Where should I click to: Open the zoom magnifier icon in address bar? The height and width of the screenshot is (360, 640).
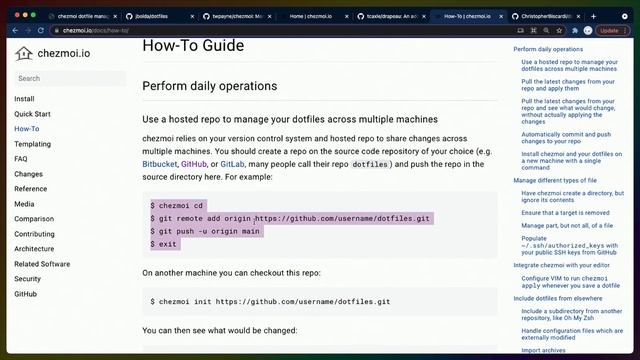546,31
